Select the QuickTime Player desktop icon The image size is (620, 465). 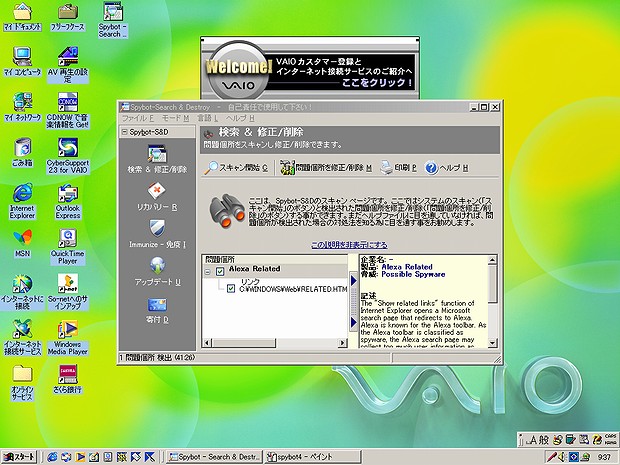(x=68, y=247)
